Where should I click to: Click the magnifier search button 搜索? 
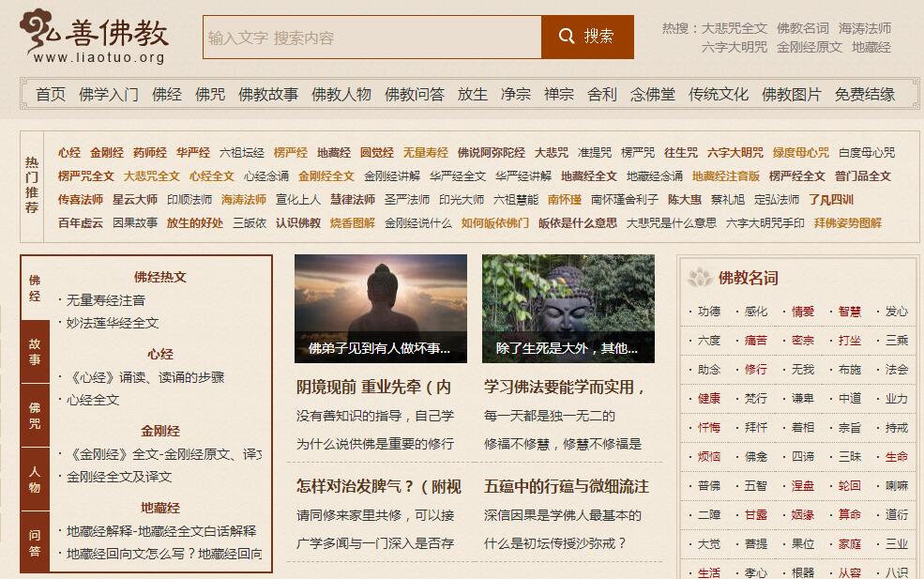pyautogui.click(x=587, y=38)
